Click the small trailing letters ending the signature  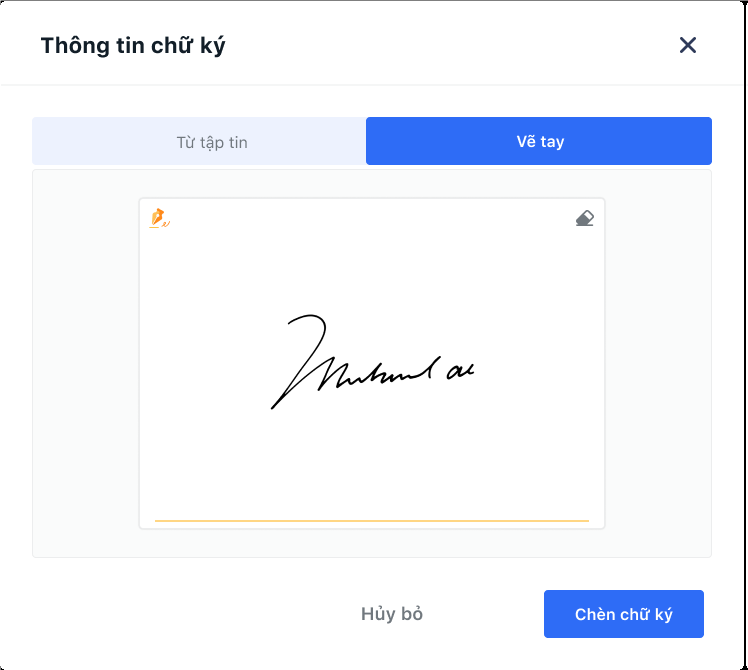pos(460,371)
